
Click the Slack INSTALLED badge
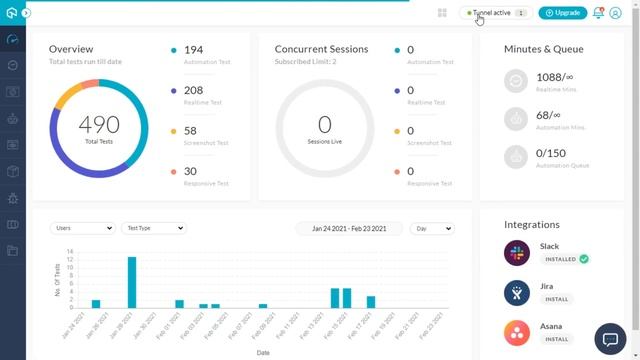564,259
